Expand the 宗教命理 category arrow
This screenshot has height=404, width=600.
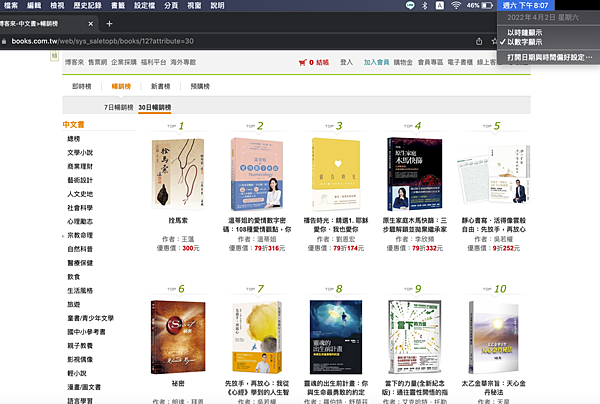tap(63, 236)
